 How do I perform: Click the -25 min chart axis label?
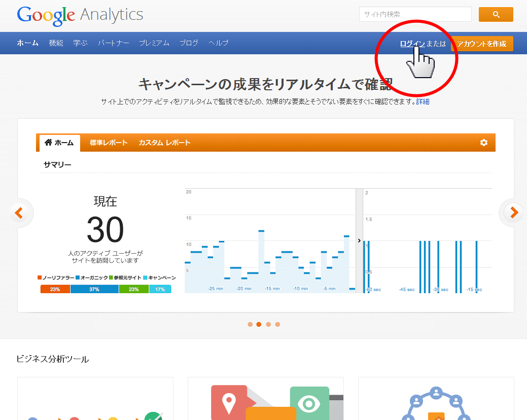(x=216, y=289)
